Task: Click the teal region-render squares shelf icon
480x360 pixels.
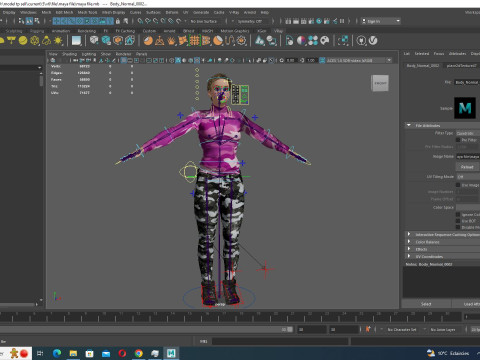Action: coord(343,41)
